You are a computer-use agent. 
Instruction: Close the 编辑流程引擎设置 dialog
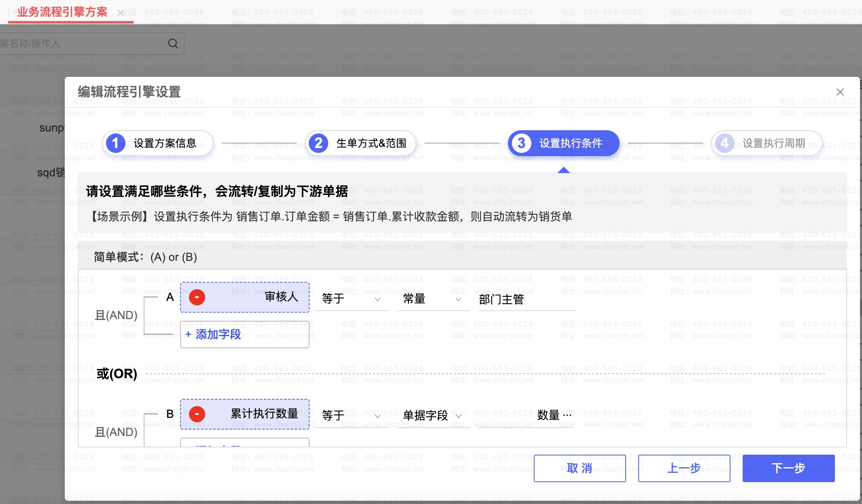tap(840, 92)
